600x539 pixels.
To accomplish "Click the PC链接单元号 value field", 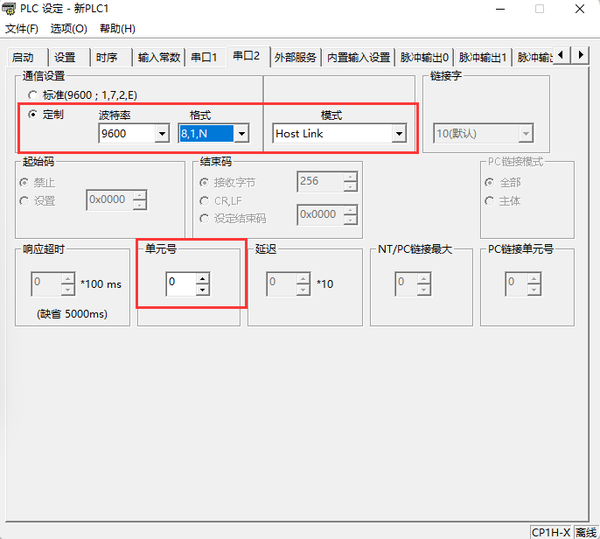I will 517,284.
